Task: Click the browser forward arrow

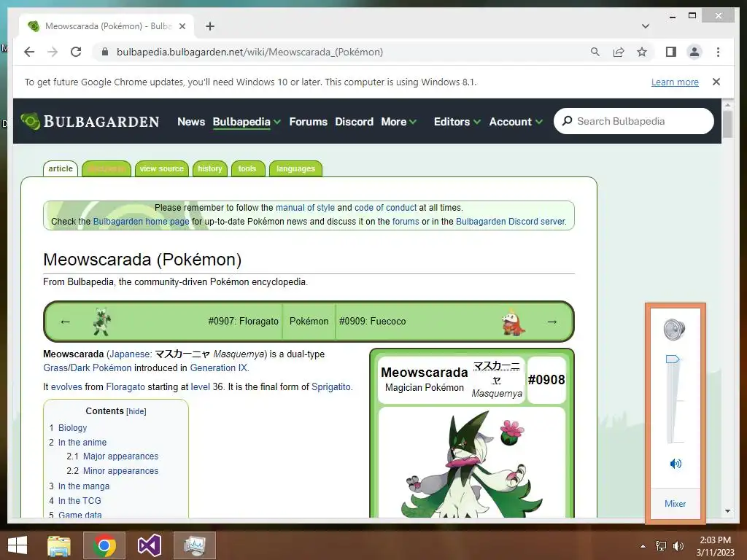Action: 53,52
